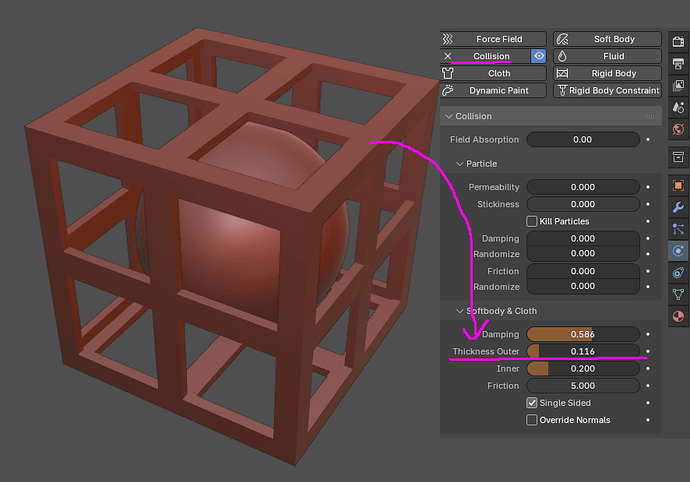Image resolution: width=690 pixels, height=482 pixels.
Task: Open the Output properties tab
Action: 678,63
